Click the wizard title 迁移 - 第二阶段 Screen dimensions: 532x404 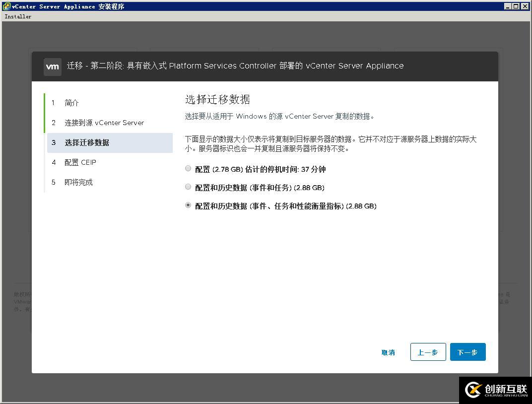click(235, 66)
